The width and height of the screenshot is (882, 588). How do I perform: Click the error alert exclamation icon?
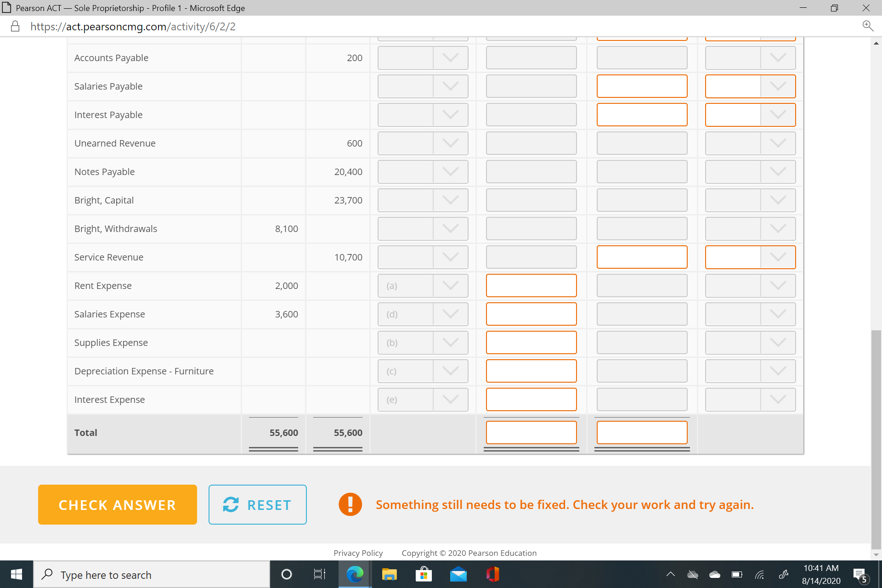[x=350, y=504]
